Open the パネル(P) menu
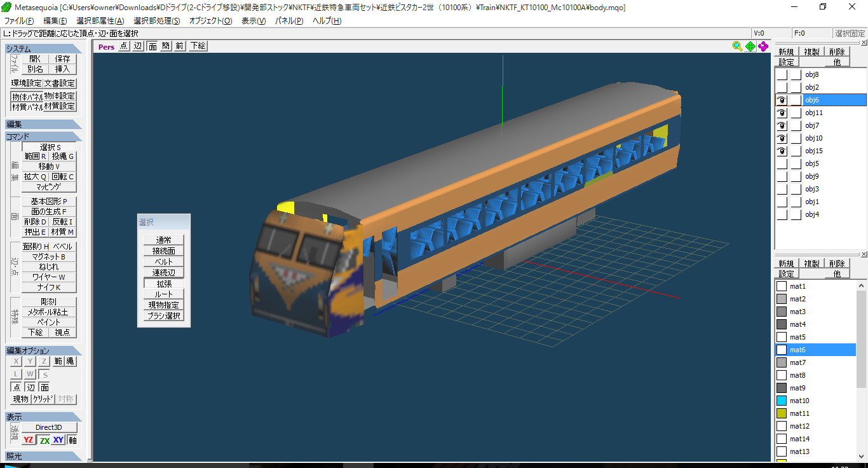 click(x=289, y=21)
